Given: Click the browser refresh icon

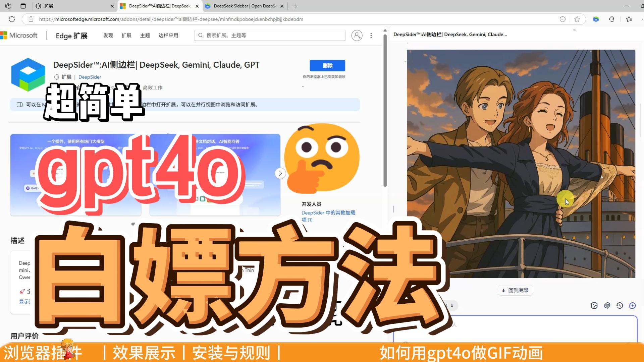Looking at the screenshot, I should (x=12, y=19).
